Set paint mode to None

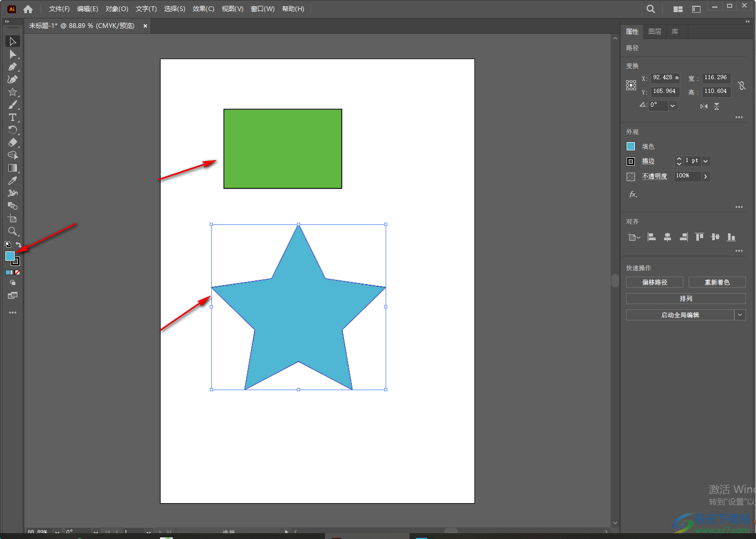coord(17,272)
